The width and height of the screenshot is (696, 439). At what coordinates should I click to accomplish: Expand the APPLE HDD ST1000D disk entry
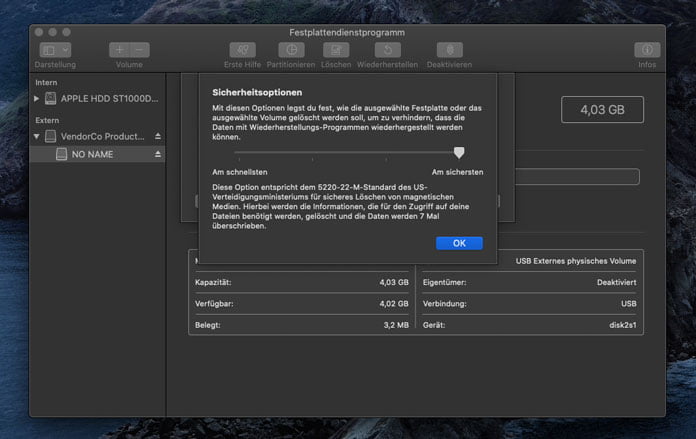[x=38, y=99]
